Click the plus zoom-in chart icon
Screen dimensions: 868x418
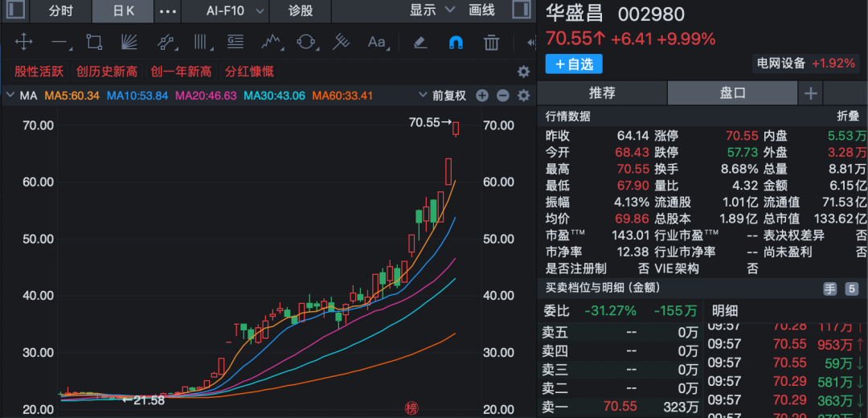pyautogui.click(x=482, y=96)
